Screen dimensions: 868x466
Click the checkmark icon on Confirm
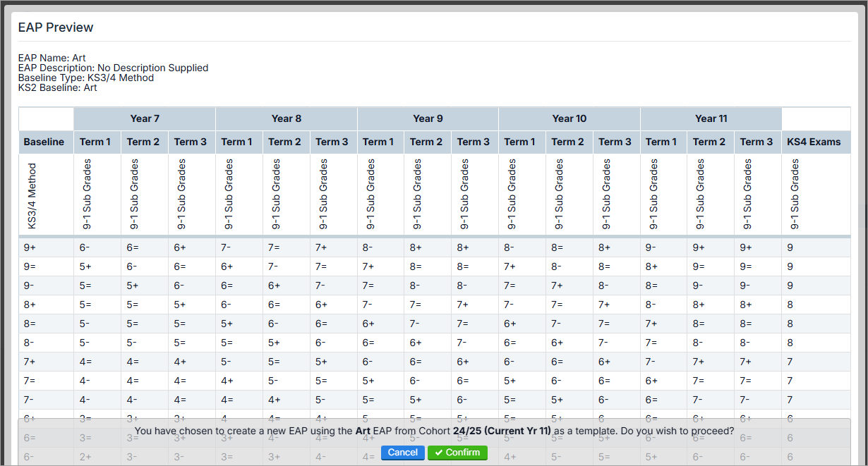(438, 453)
